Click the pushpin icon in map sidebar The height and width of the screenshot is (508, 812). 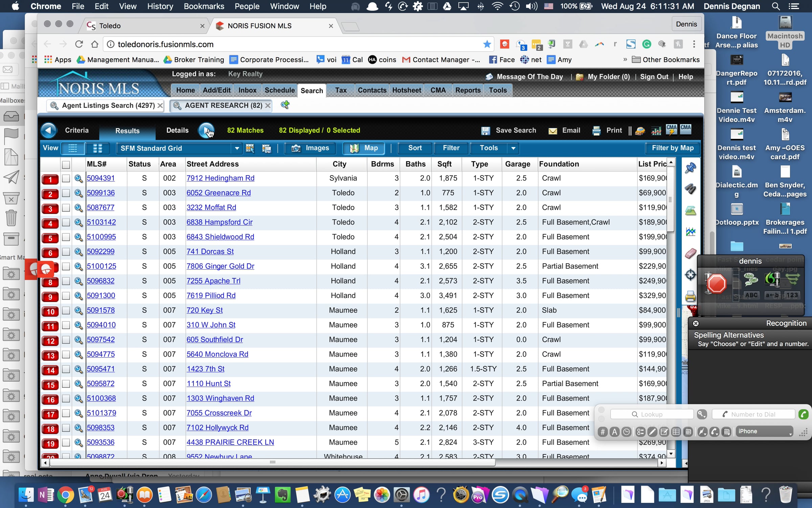click(x=690, y=168)
